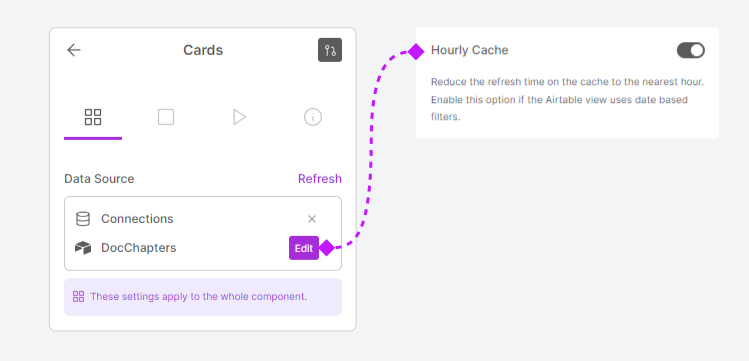Remove connection with the X icon
The height and width of the screenshot is (361, 749).
coord(312,219)
